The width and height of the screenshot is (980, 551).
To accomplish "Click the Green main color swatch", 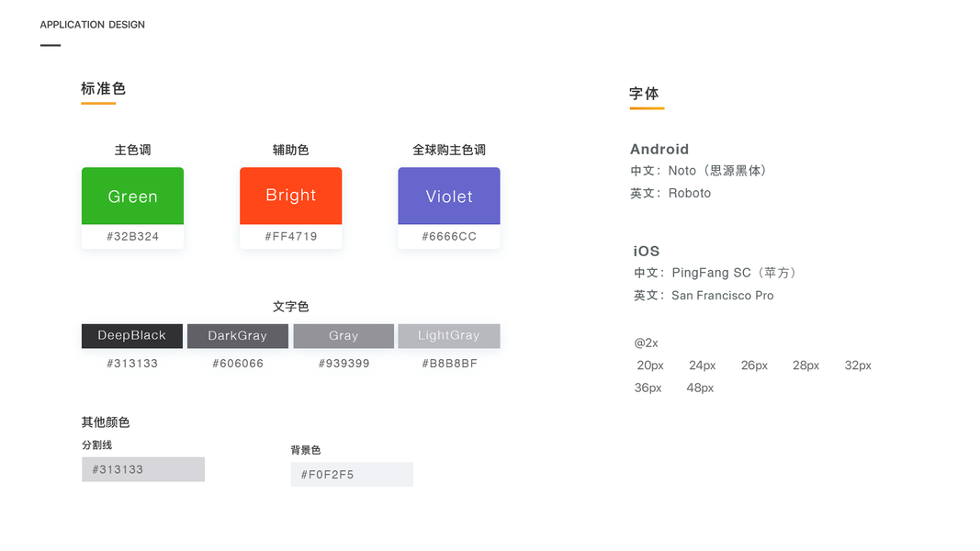I will [132, 196].
